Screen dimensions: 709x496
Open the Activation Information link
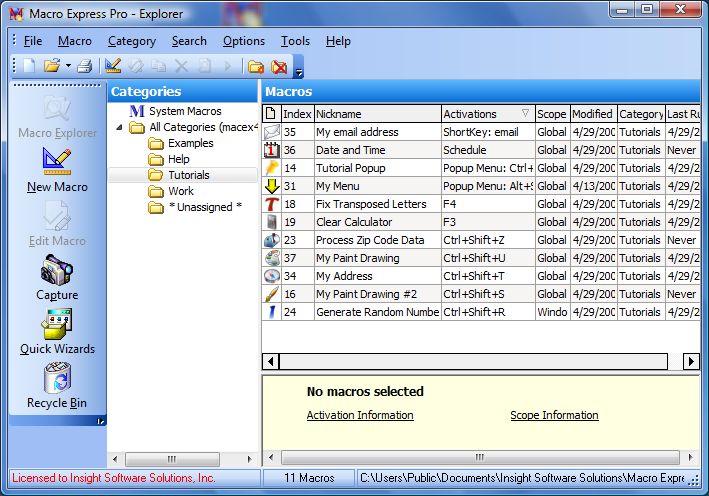click(x=360, y=415)
